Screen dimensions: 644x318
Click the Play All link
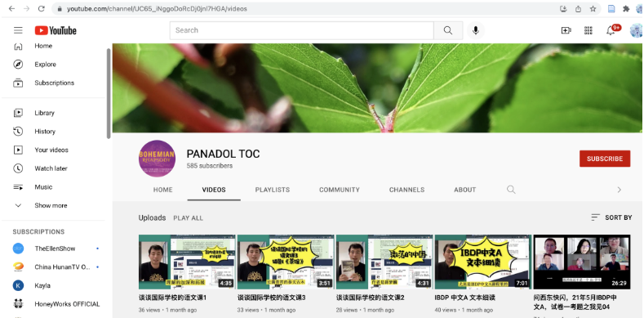[x=188, y=218]
